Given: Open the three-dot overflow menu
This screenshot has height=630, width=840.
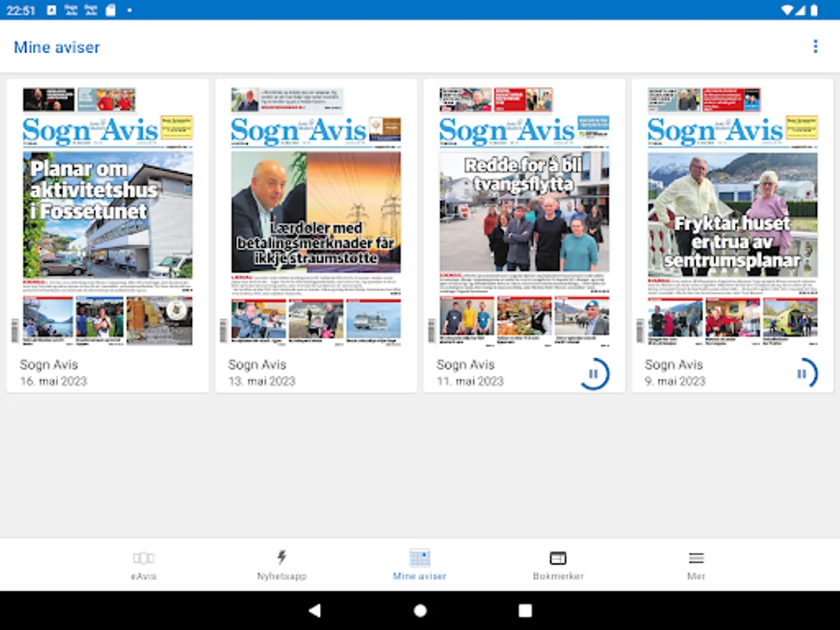Looking at the screenshot, I should click(x=815, y=47).
